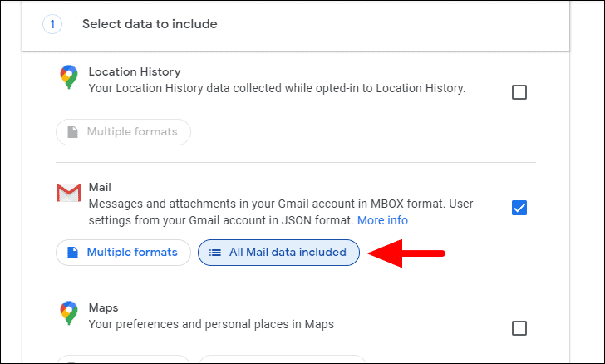The height and width of the screenshot is (364, 605).
Task: Click the step 1 circle icon
Action: tap(52, 24)
